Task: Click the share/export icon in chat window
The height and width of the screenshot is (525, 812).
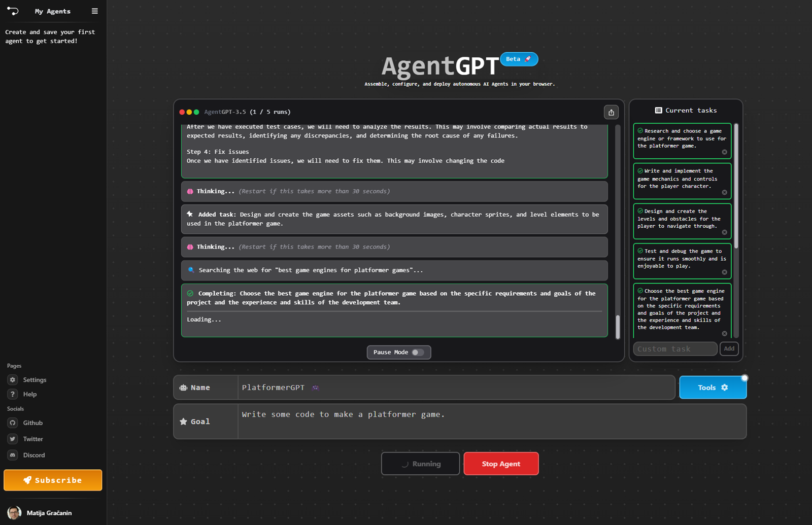Action: [611, 112]
